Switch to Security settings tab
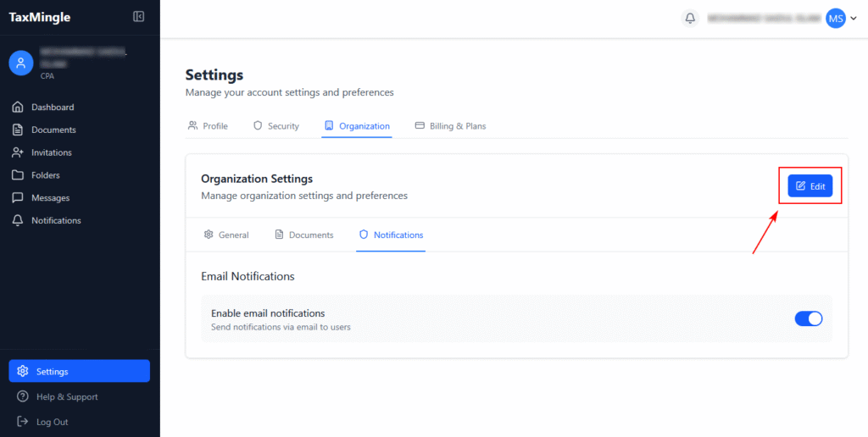Image resolution: width=868 pixels, height=437 pixels. (276, 126)
